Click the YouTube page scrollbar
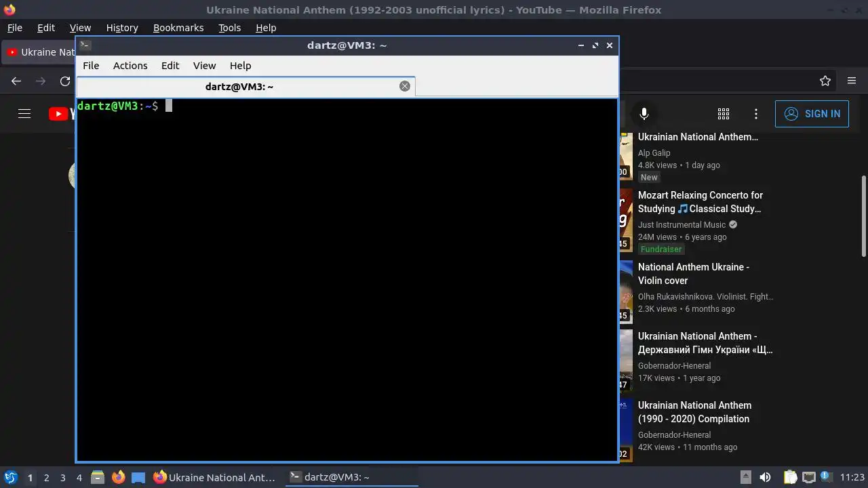This screenshot has width=868, height=488. (864, 216)
